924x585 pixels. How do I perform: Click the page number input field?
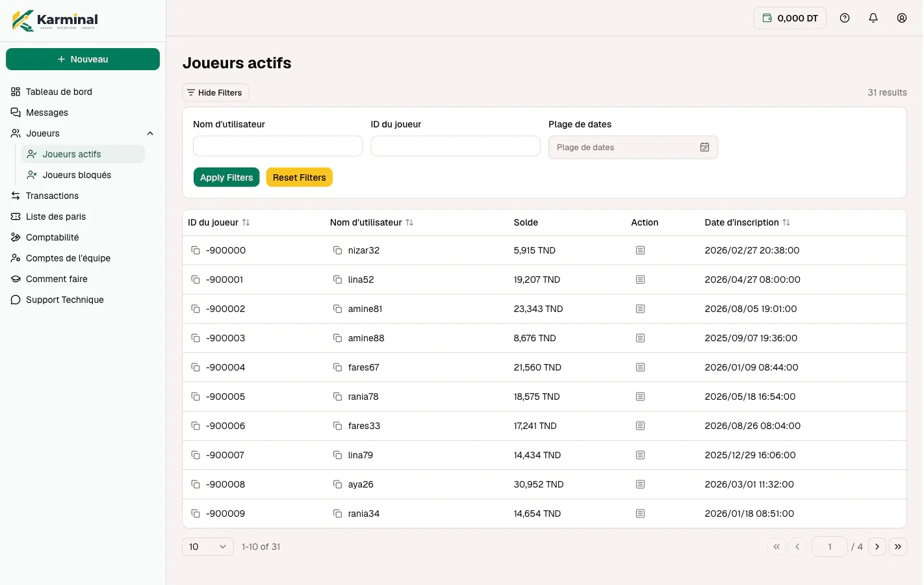tap(829, 547)
